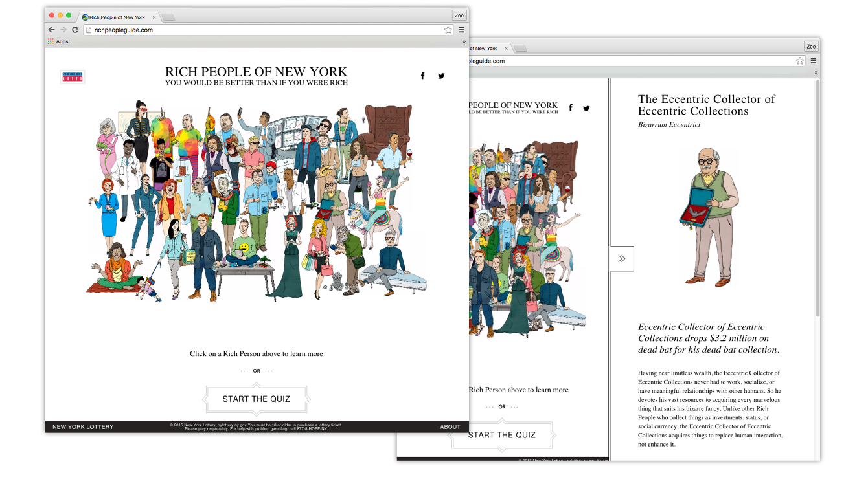Open ABOUT link in front window footer
868x497 pixels.
click(x=450, y=427)
